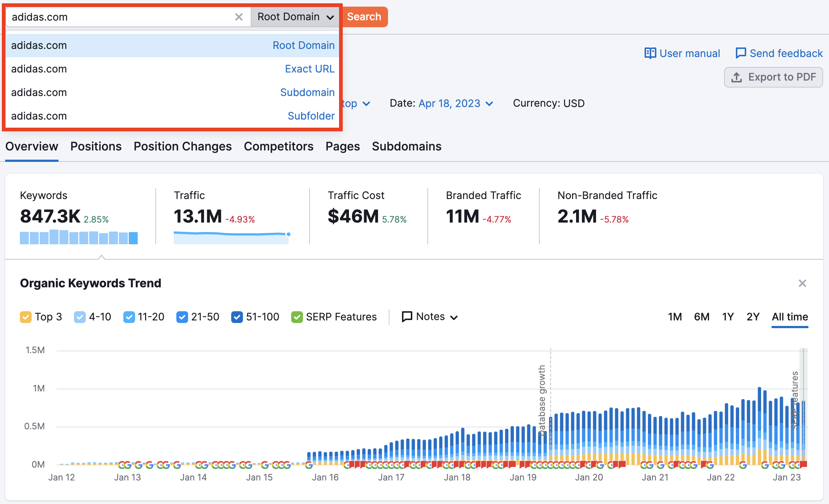The image size is (829, 504).
Task: Expand the Date Apr 18, 2023 dropdown
Action: point(456,103)
